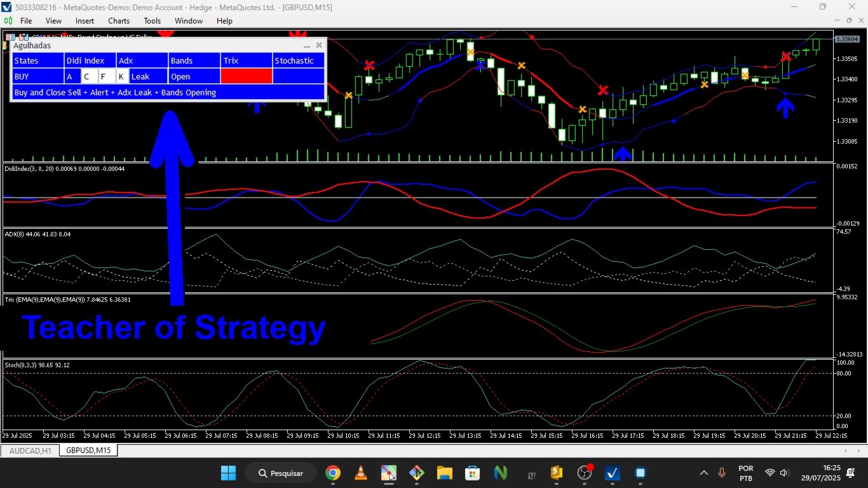Open File Explorer from the taskbar
This screenshot has height=488, width=868.
point(444,473)
